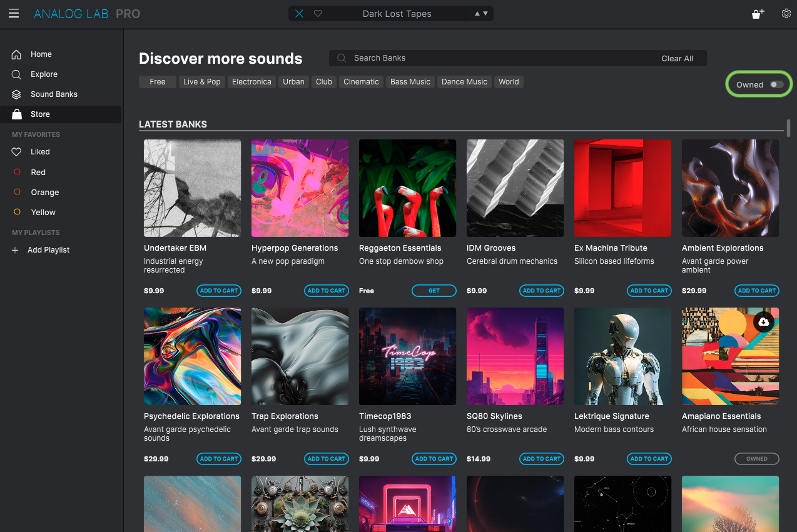Add Psychedelic Explorations to cart

point(219,459)
